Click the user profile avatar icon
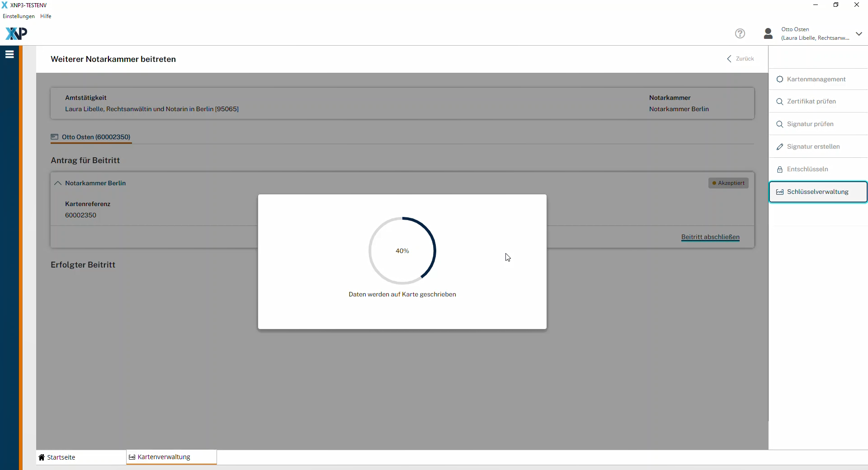This screenshot has width=868, height=470. 768,33
